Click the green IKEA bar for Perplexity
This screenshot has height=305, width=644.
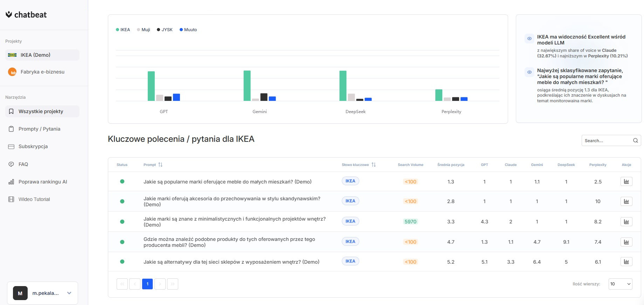pos(439,95)
